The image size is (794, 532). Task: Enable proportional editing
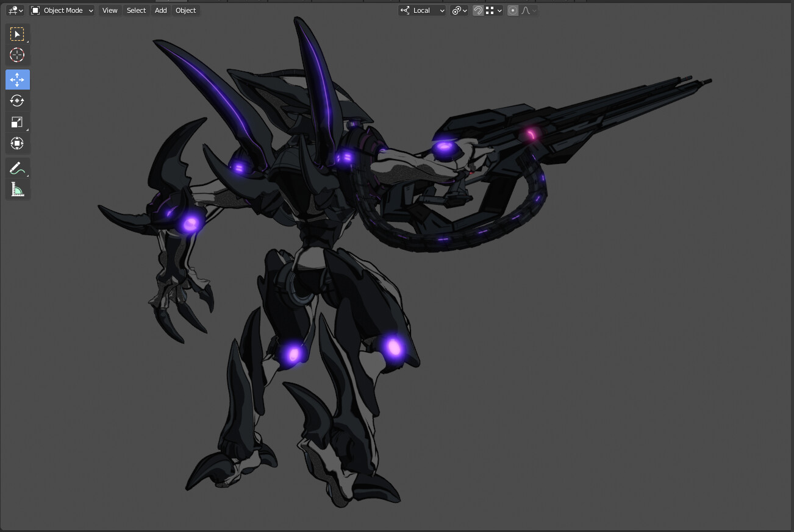coord(512,10)
